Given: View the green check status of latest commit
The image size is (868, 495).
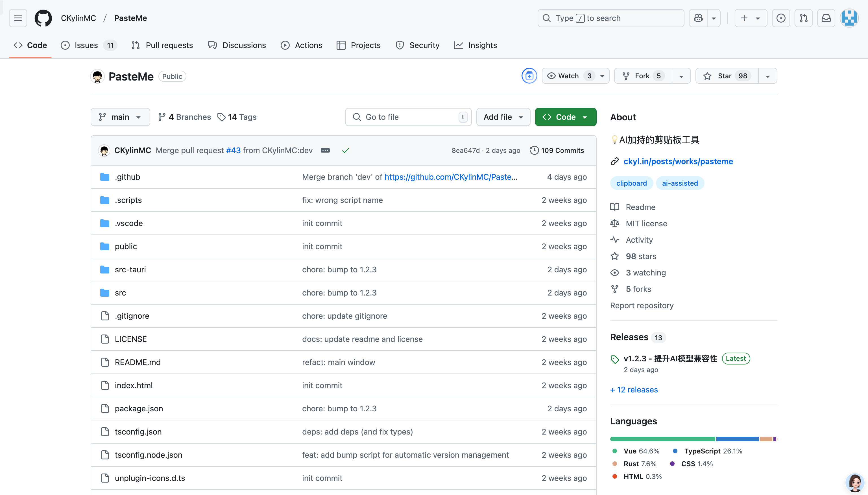Looking at the screenshot, I should click(x=346, y=150).
